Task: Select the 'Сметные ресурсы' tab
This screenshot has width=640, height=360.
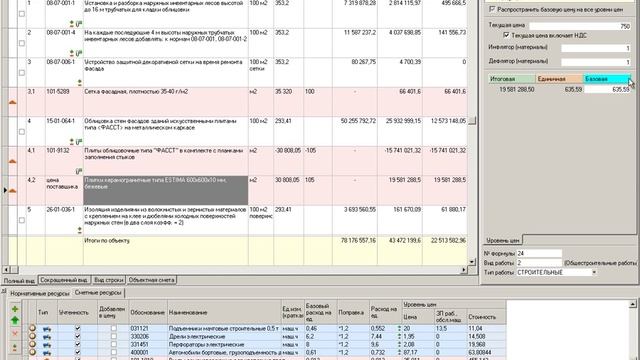Action: pos(98,293)
